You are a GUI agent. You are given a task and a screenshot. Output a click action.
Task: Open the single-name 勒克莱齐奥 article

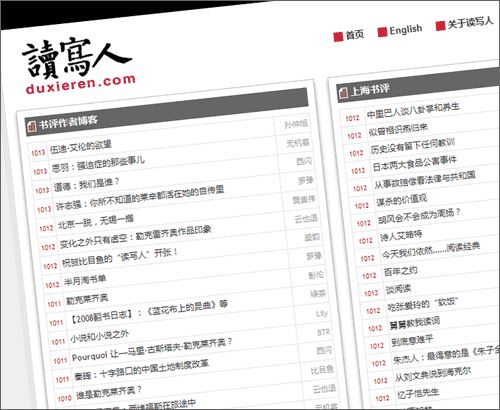87,299
